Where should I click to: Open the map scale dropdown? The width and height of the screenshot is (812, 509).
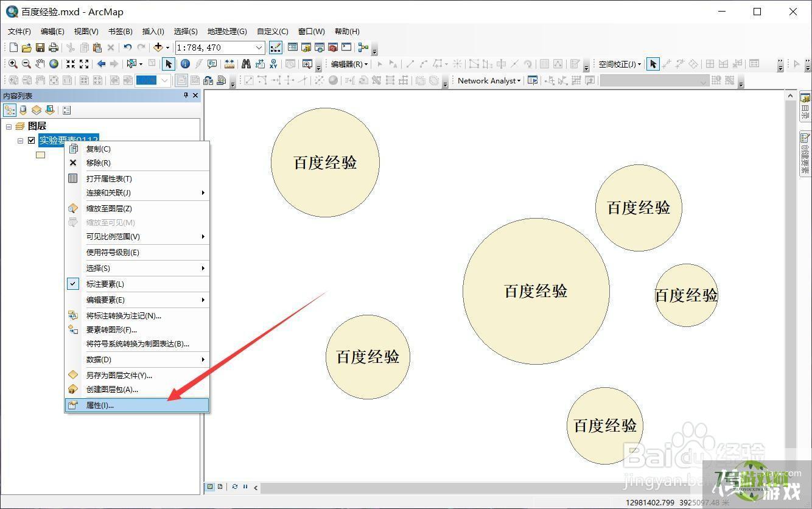[259, 47]
